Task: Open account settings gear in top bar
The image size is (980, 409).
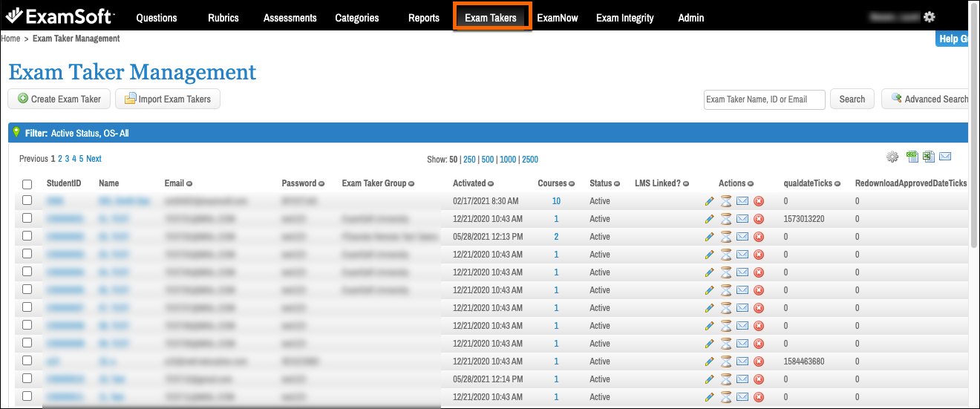Action: click(x=929, y=17)
